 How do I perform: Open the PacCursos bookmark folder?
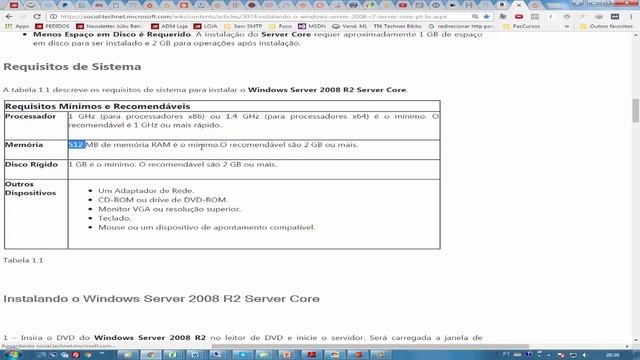(522, 26)
